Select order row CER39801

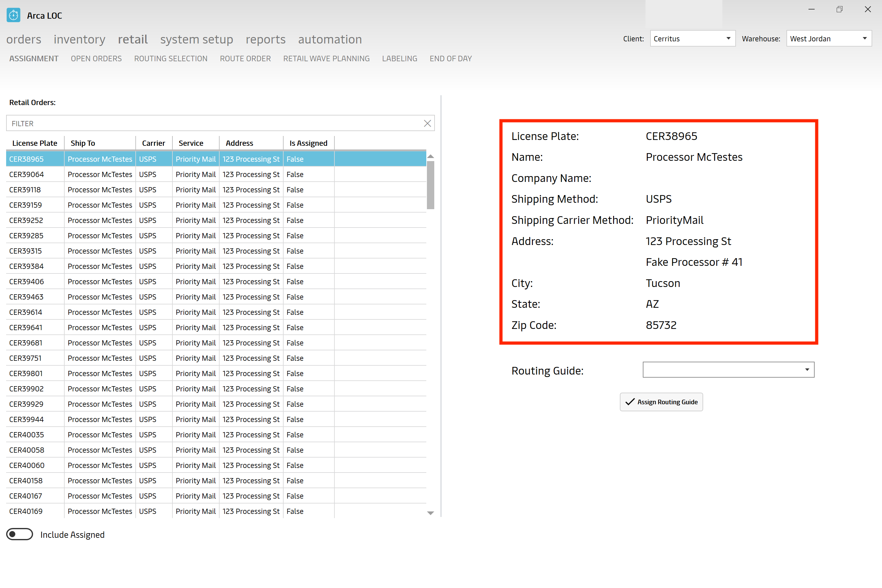(x=216, y=374)
